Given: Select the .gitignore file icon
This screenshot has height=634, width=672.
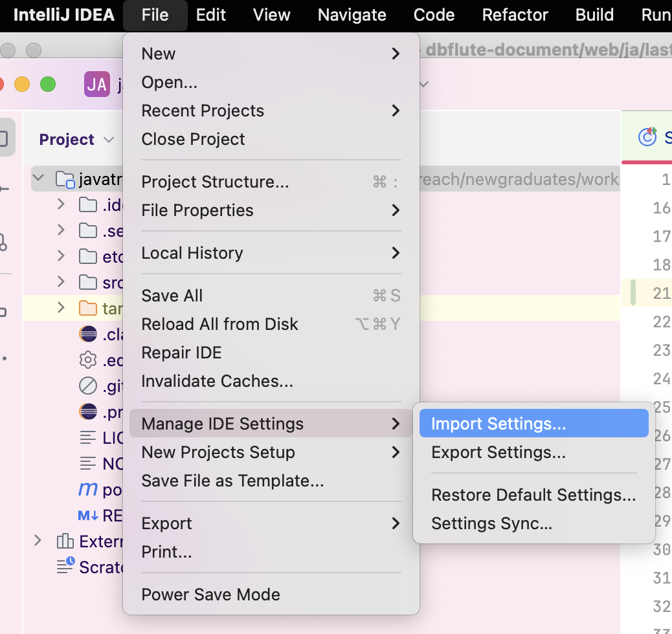Looking at the screenshot, I should tap(88, 386).
